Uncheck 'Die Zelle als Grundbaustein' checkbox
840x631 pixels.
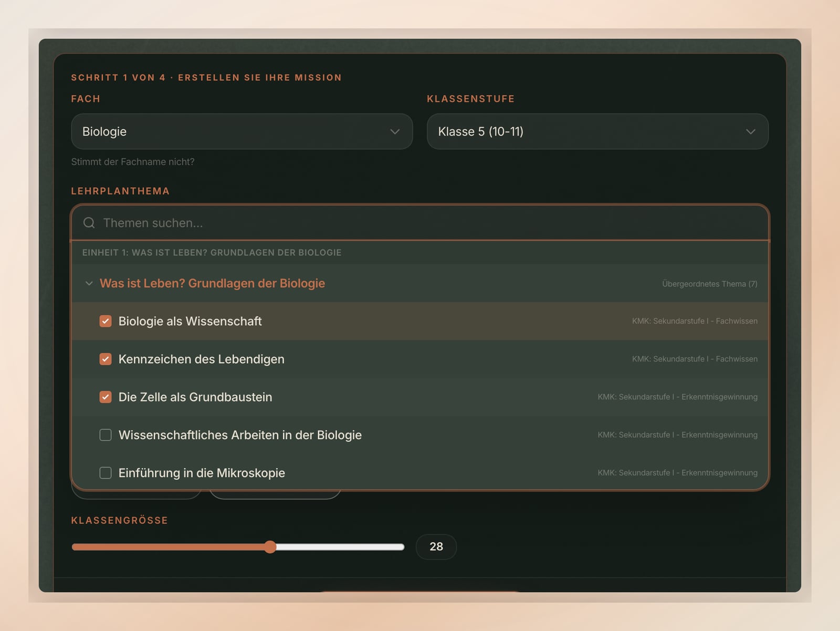(x=106, y=397)
